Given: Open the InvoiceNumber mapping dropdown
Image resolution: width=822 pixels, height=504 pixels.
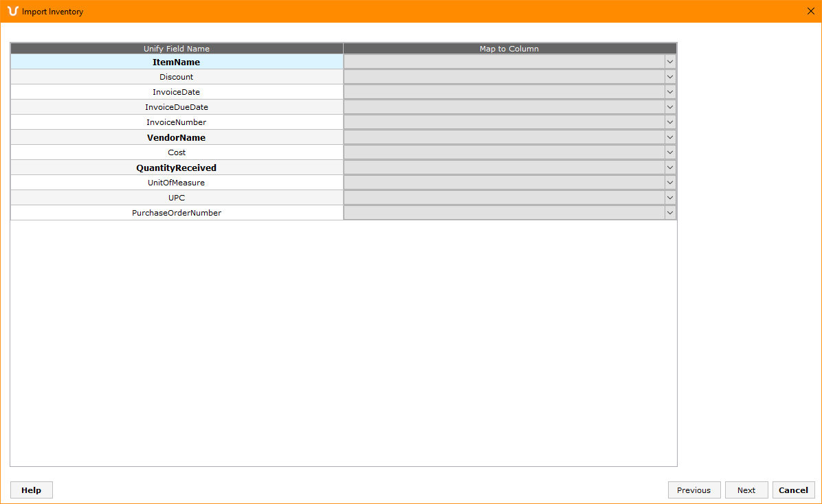Looking at the screenshot, I should tap(670, 122).
